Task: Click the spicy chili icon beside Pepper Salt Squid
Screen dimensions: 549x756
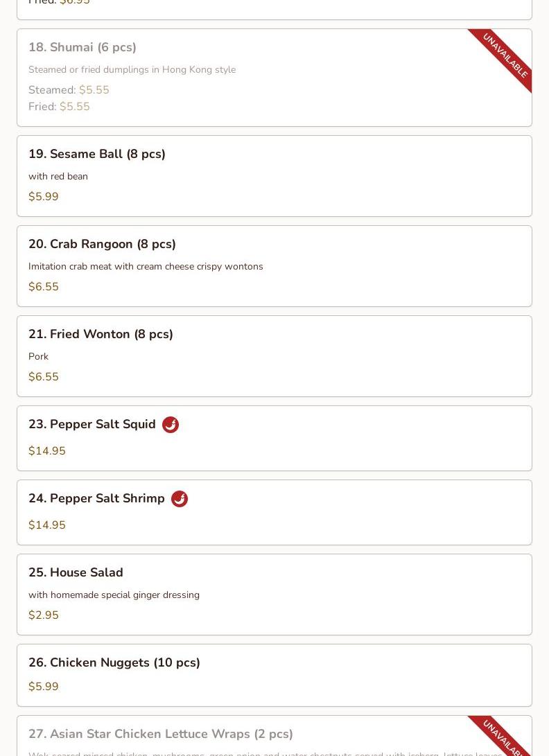Action: tap(171, 425)
